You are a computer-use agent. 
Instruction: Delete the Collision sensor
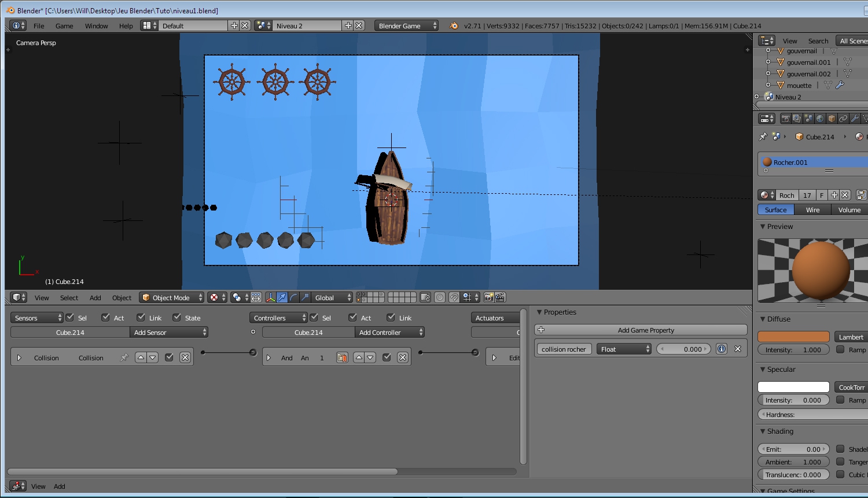(x=185, y=357)
